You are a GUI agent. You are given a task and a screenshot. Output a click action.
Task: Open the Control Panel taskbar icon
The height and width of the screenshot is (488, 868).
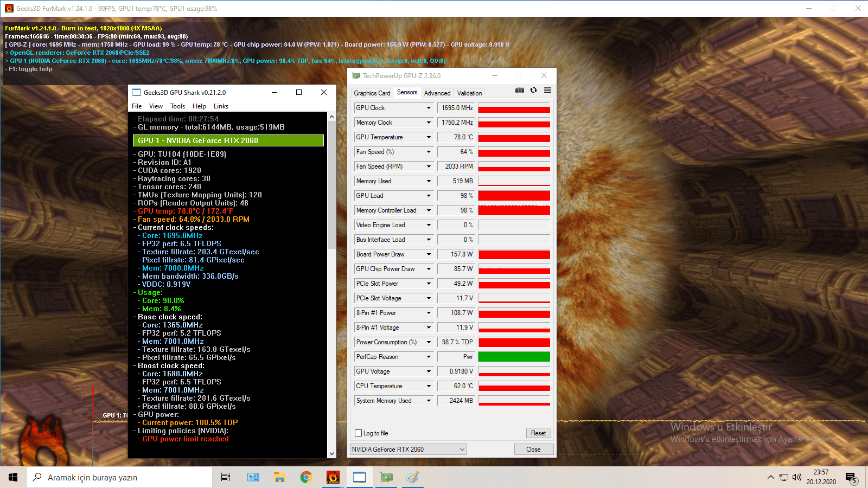(x=253, y=477)
